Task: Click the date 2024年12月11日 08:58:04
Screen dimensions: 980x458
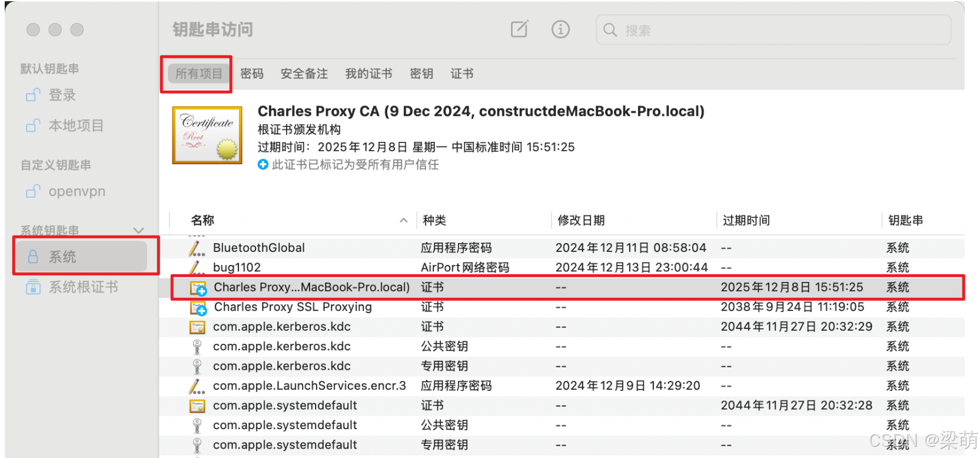Action: click(x=631, y=248)
